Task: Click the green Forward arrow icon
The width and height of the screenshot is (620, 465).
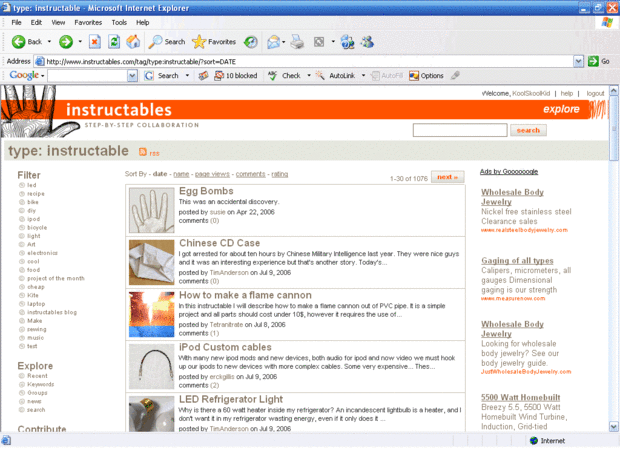Action: (66, 42)
